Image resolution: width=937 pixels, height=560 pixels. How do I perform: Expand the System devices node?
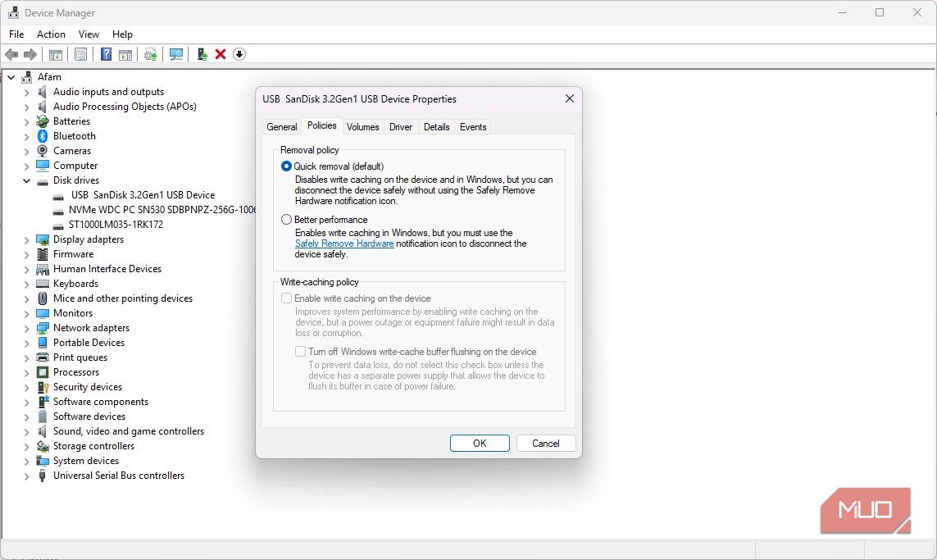[x=26, y=461]
